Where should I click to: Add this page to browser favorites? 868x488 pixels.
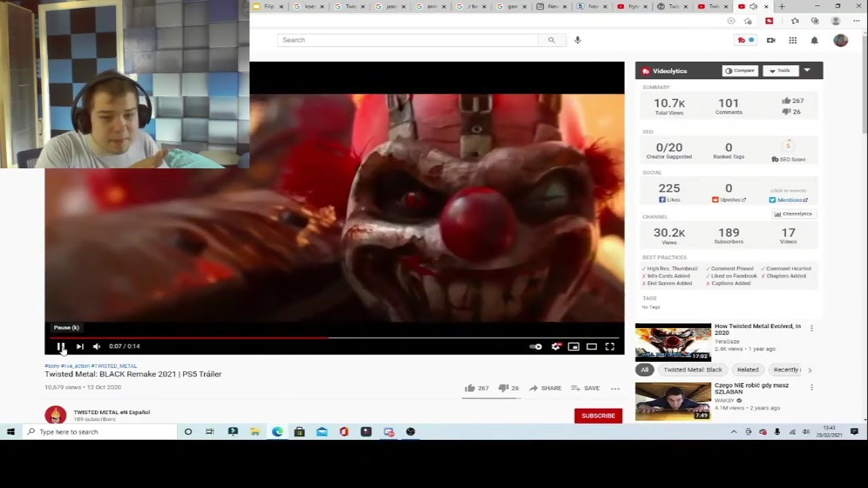pyautogui.click(x=748, y=21)
